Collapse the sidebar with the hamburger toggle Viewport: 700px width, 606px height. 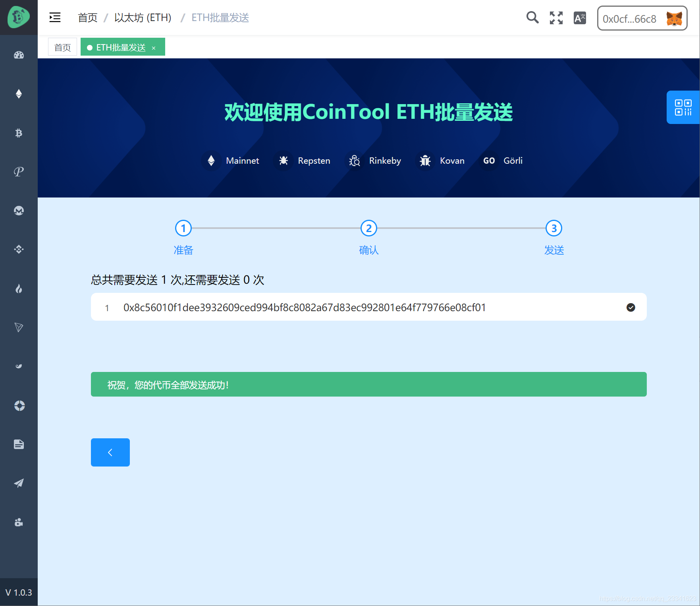coord(55,17)
